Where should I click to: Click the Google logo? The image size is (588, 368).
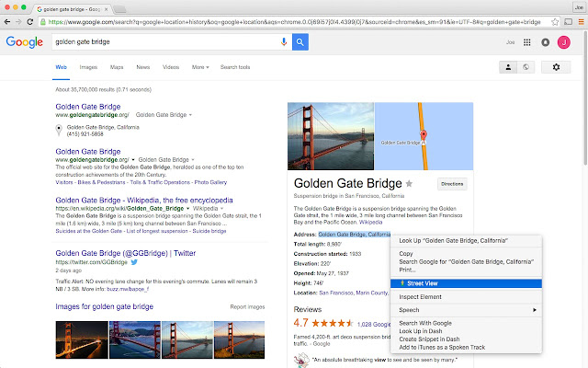[x=25, y=42]
